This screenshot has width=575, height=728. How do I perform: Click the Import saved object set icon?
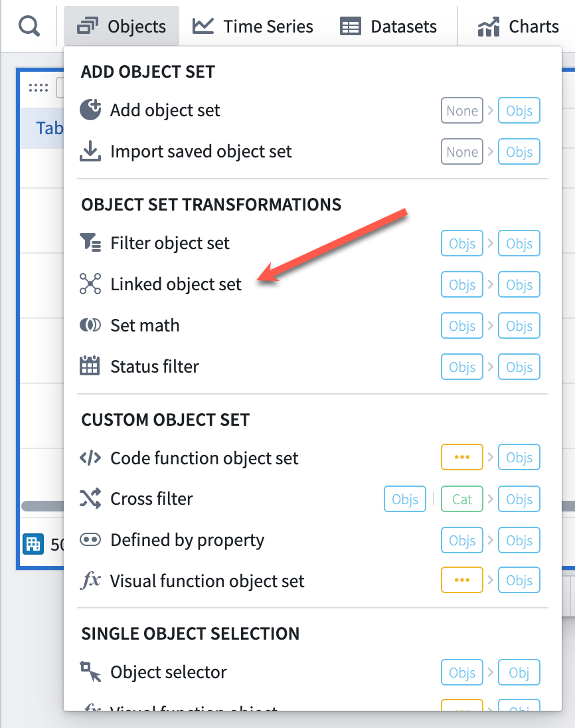90,151
